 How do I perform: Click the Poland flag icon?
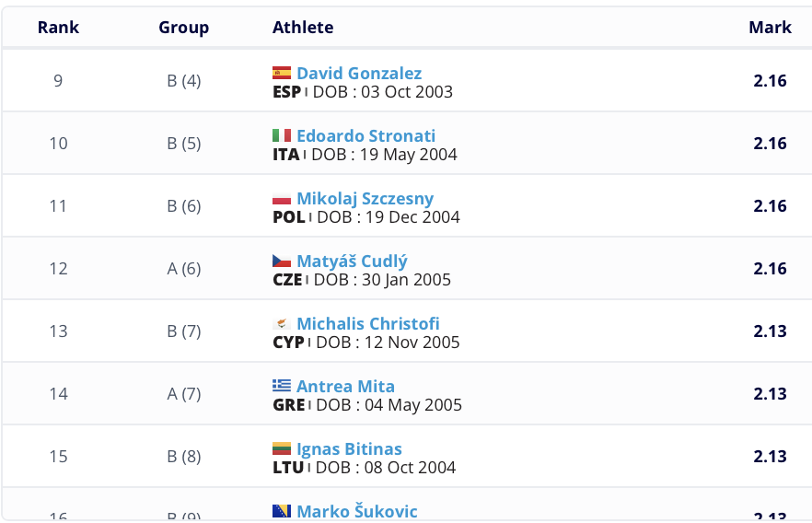(282, 198)
